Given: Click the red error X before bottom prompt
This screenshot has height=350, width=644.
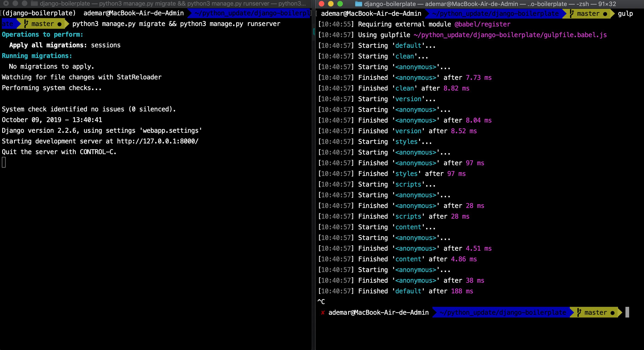Looking at the screenshot, I should coord(323,312).
